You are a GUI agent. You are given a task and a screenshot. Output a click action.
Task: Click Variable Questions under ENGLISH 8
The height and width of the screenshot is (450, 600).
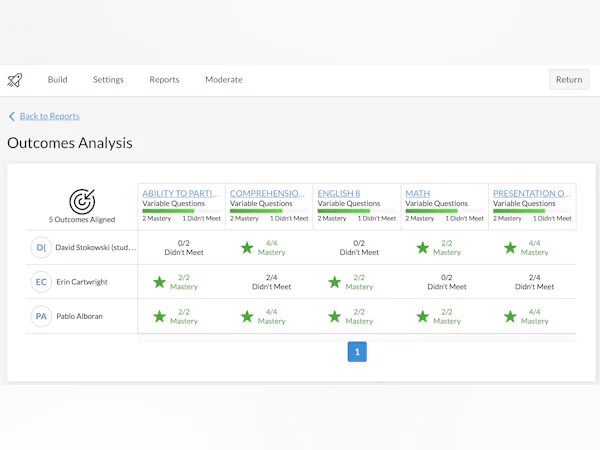[x=349, y=204]
